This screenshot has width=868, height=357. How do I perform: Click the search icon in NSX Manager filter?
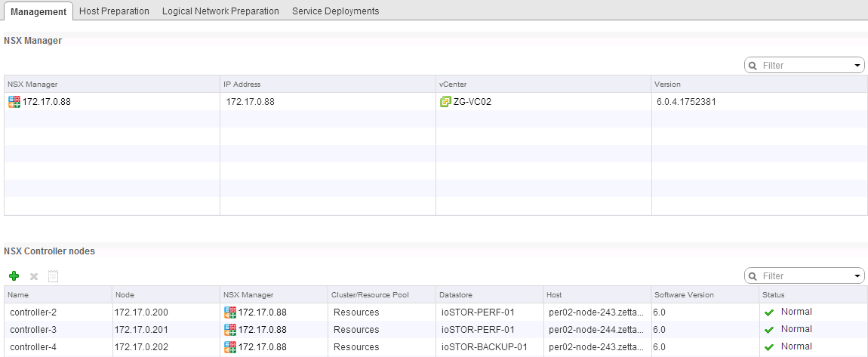pos(753,66)
